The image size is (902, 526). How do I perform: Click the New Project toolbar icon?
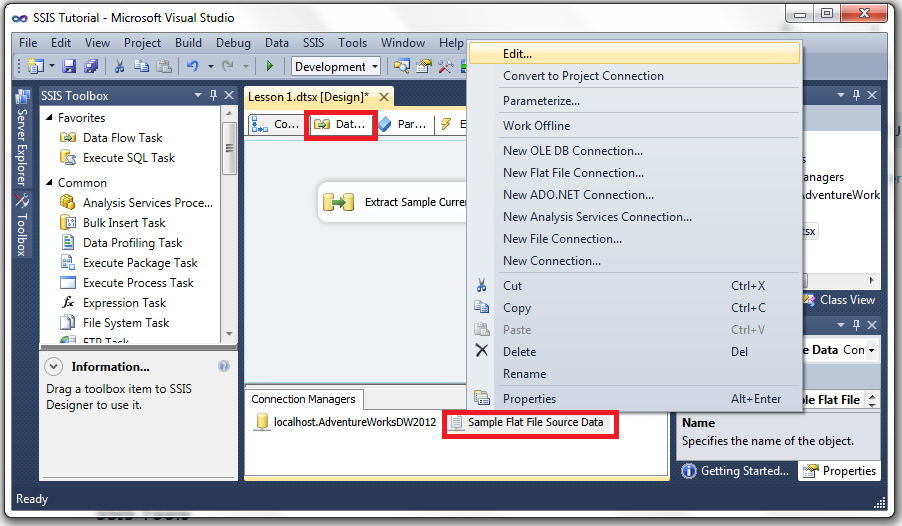[x=36, y=67]
